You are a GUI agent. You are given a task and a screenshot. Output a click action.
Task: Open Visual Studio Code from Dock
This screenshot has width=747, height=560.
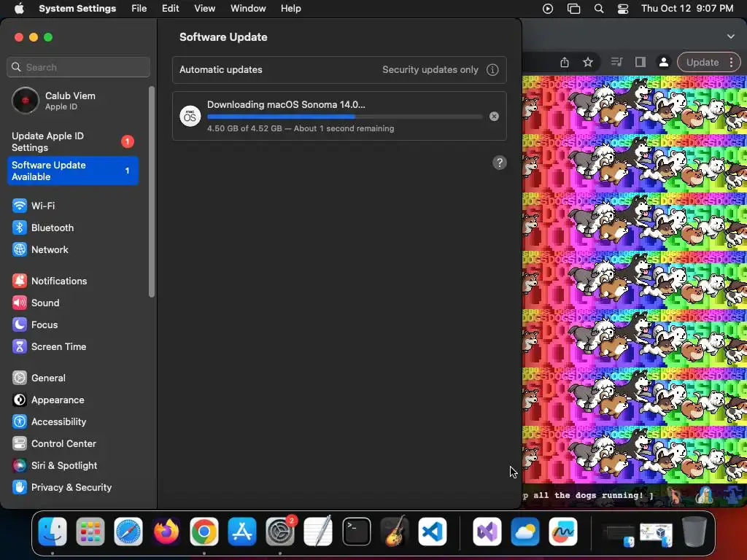[x=433, y=532]
